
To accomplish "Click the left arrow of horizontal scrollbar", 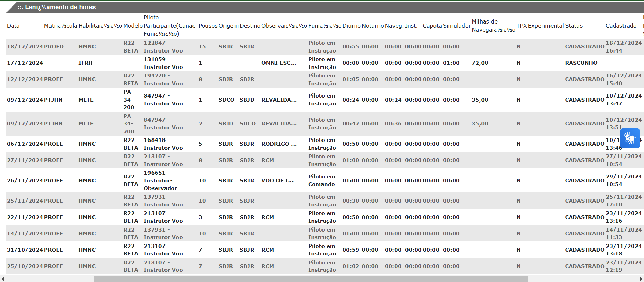I will (x=3, y=279).
